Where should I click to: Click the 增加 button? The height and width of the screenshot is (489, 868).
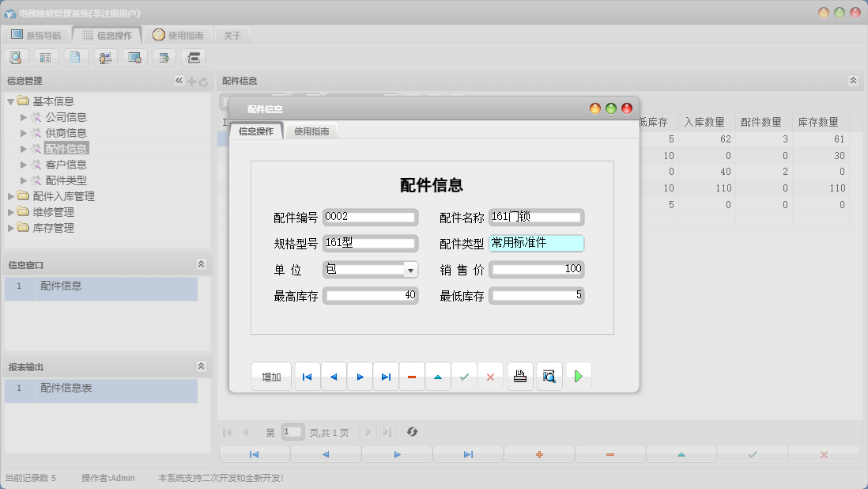click(x=271, y=377)
